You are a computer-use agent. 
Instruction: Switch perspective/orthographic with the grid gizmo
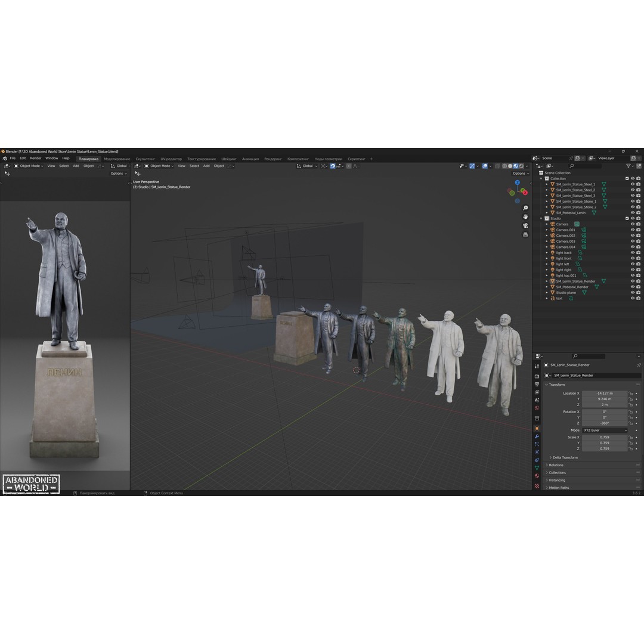point(525,234)
